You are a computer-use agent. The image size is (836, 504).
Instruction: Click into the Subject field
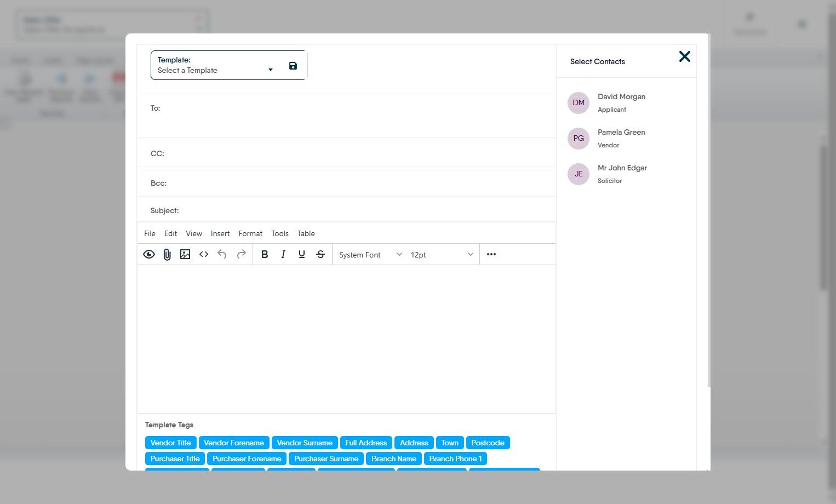[x=346, y=210]
